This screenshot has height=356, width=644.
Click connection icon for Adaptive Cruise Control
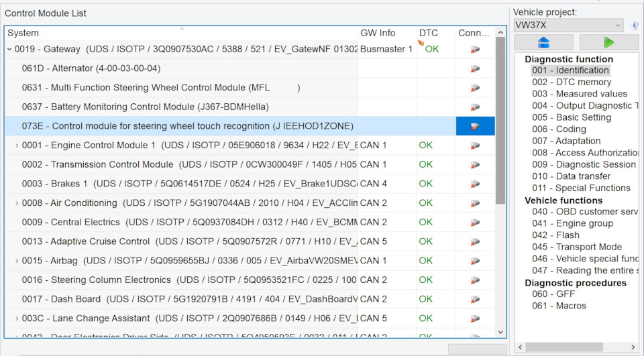[x=475, y=241]
